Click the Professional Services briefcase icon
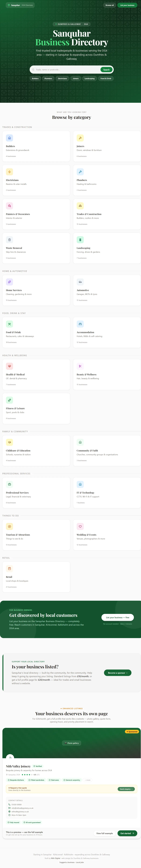 tap(9, 484)
